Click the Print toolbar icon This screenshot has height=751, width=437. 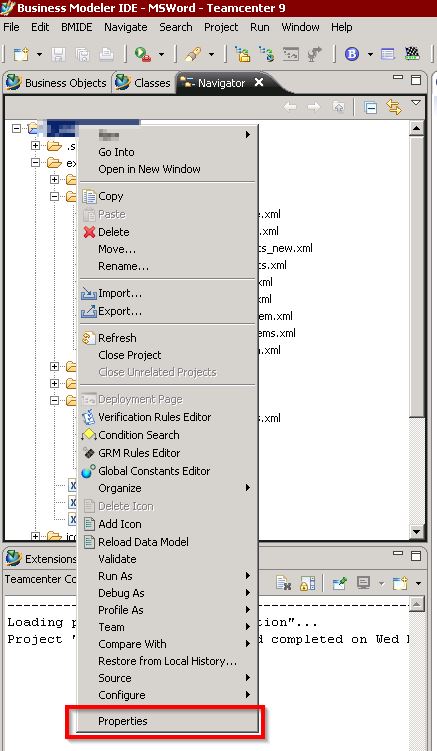point(106,54)
